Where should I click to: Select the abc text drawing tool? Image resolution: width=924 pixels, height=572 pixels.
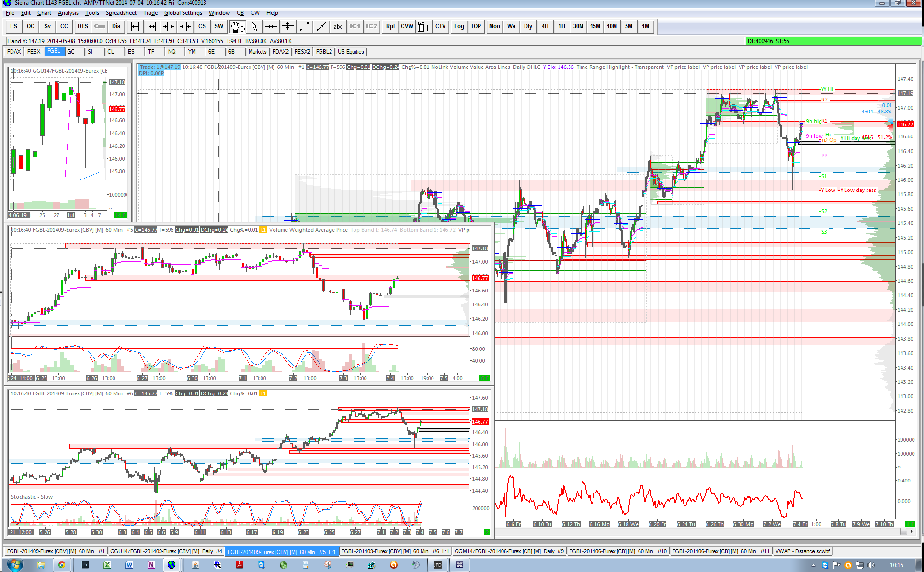(x=338, y=26)
